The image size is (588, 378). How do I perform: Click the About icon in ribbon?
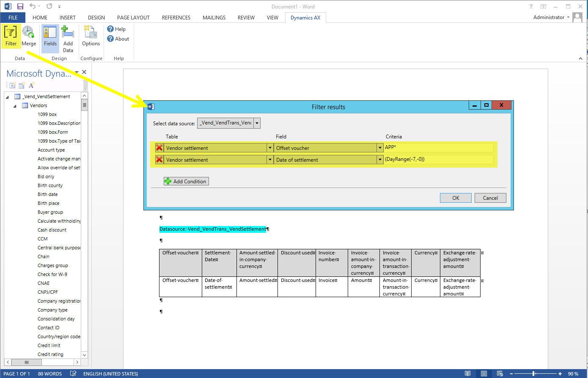(111, 39)
